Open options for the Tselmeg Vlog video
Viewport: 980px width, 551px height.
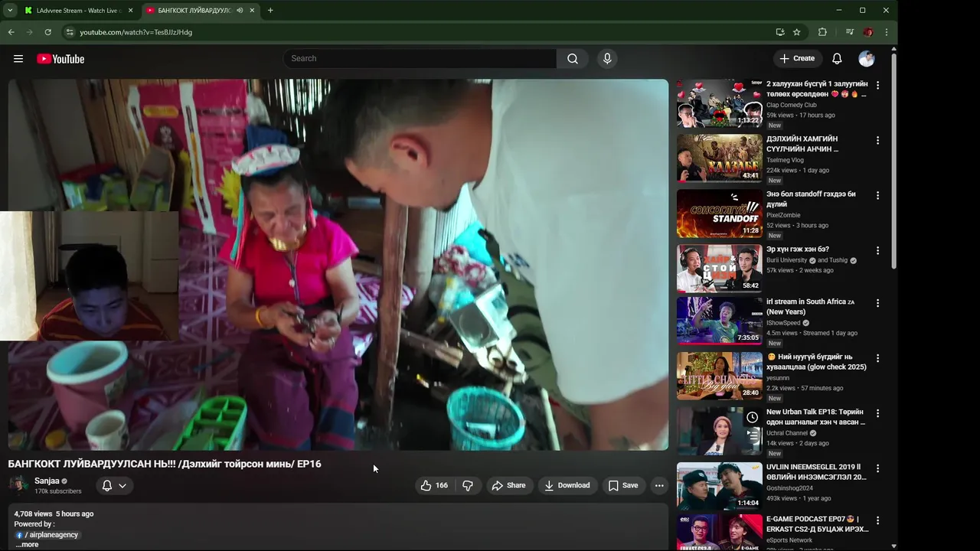[x=877, y=140]
